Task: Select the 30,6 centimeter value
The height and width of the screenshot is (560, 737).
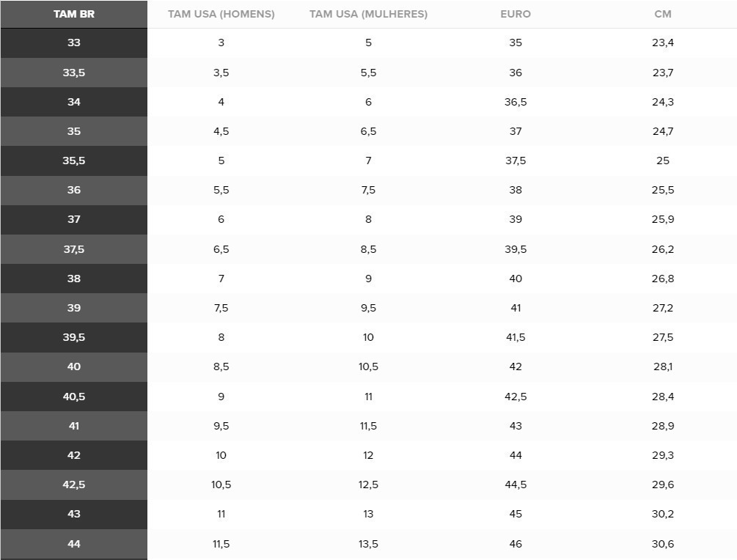Action: tap(663, 544)
